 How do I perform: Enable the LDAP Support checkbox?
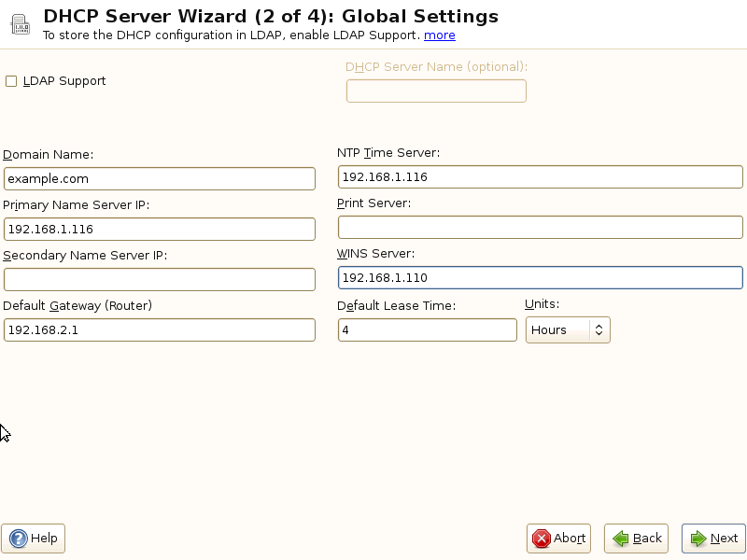(11, 81)
